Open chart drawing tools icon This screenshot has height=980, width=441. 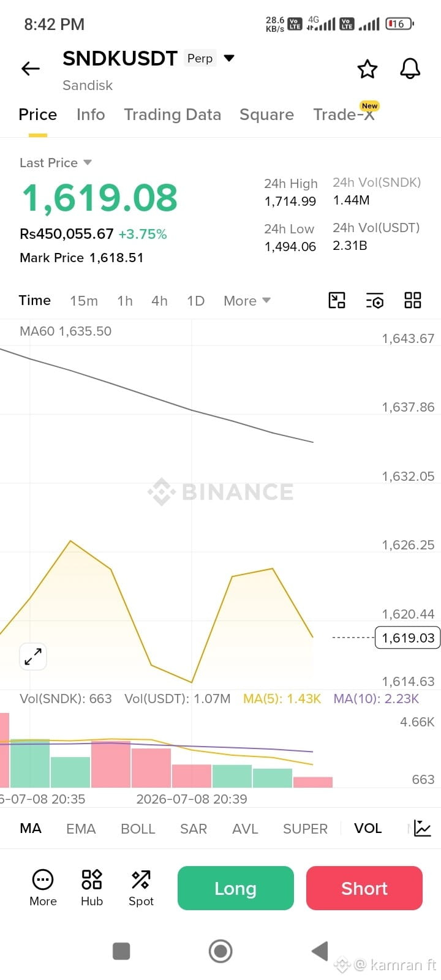pos(337,300)
